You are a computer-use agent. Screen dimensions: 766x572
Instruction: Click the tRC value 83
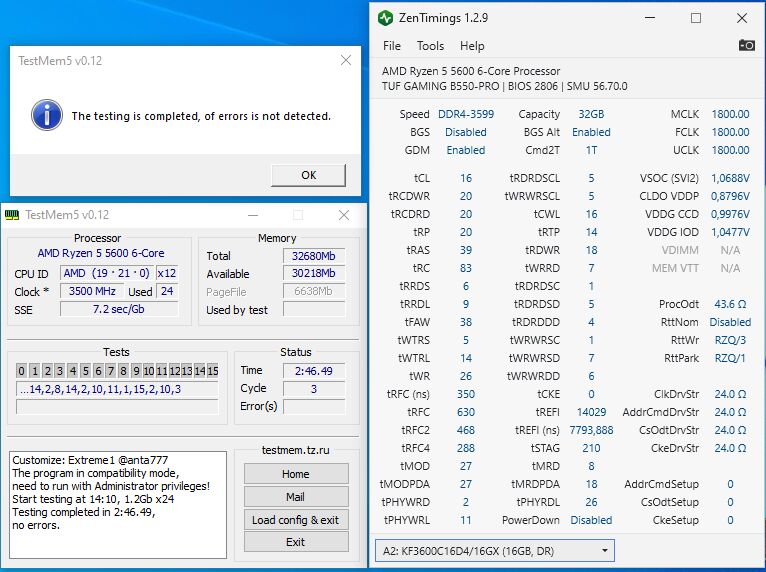click(x=466, y=268)
